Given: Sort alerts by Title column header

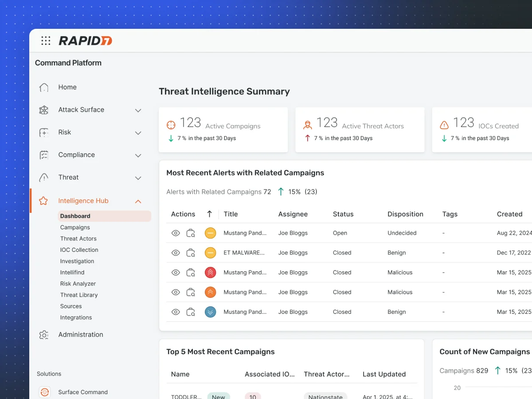Looking at the screenshot, I should [231, 214].
